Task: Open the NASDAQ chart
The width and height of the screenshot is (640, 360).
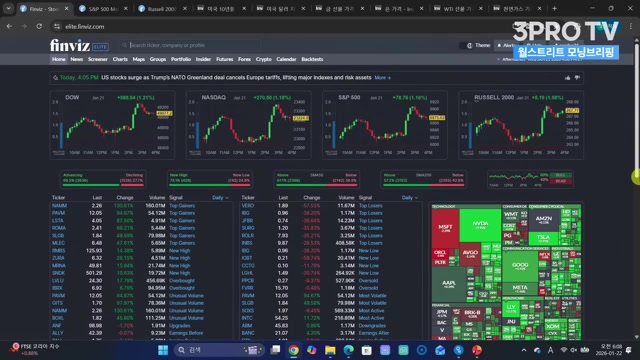Action: (x=249, y=125)
